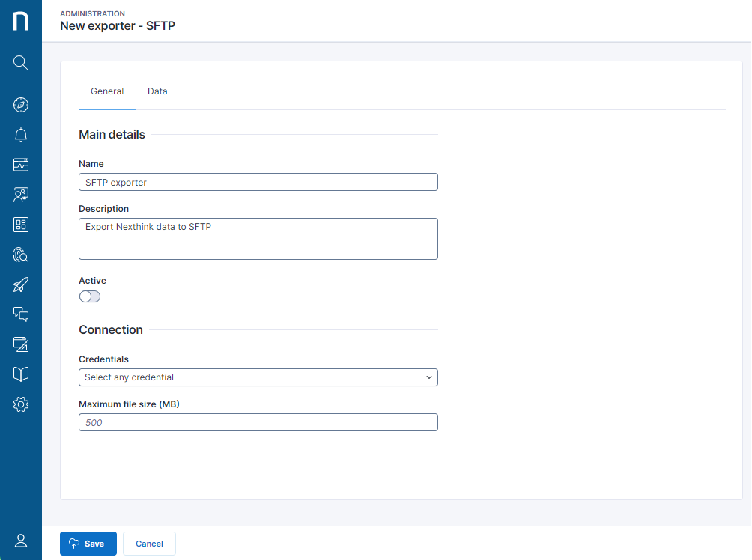
Task: Click the Maximum file size field
Action: [258, 422]
